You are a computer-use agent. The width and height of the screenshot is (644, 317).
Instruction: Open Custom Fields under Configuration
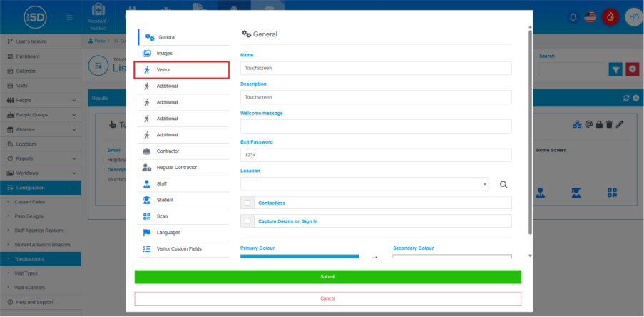(29, 202)
